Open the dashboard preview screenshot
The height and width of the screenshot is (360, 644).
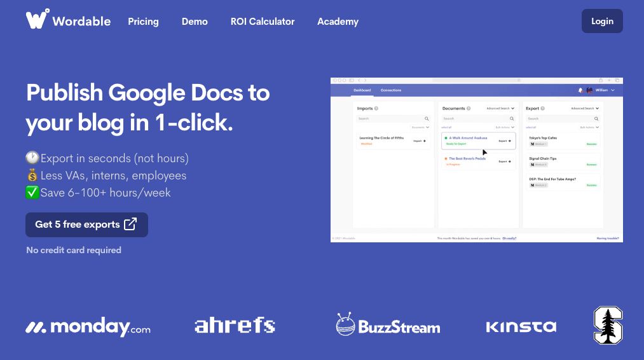[476, 160]
